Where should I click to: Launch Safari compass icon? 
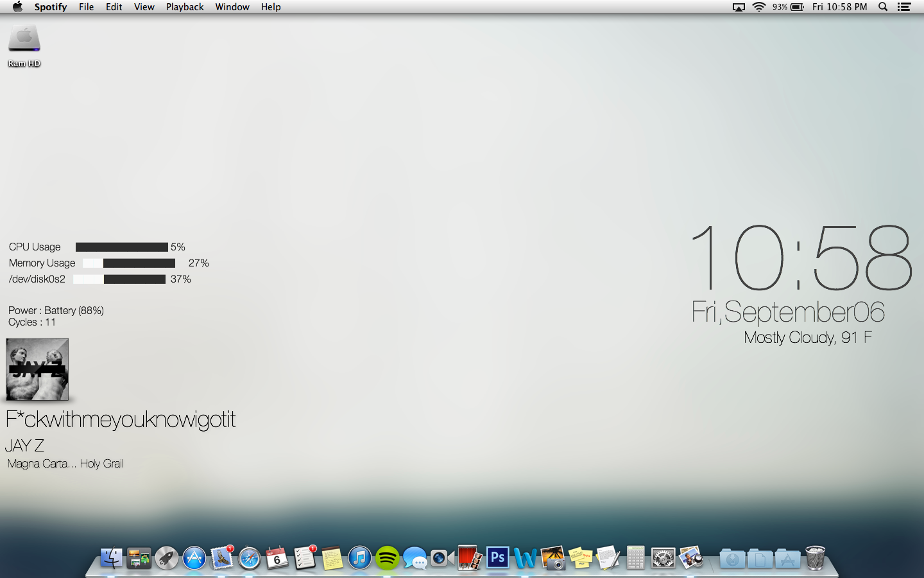[x=250, y=557]
